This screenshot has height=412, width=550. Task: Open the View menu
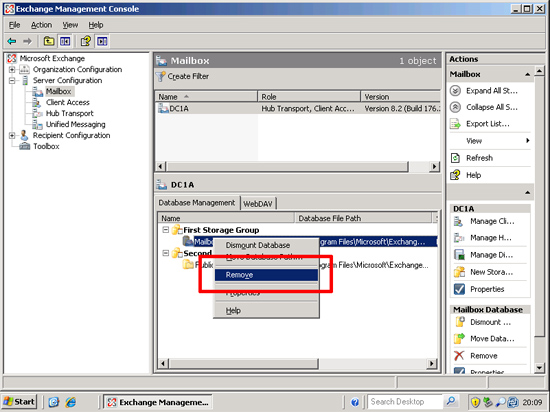[x=70, y=25]
